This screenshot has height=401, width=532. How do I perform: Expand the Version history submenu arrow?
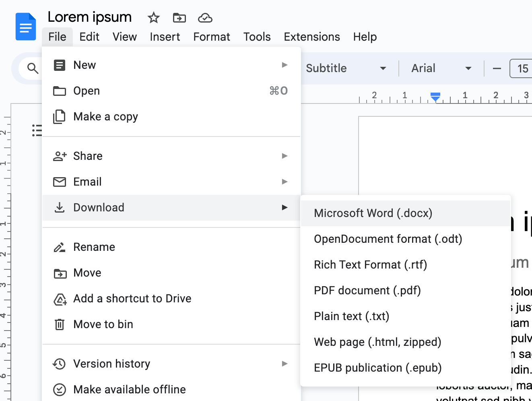(x=285, y=364)
